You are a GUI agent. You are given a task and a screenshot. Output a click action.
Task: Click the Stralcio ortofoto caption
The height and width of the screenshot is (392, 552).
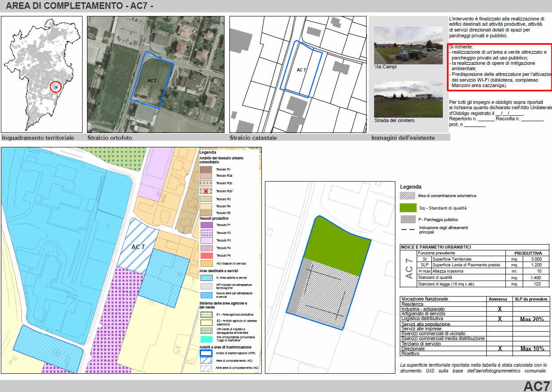pos(110,138)
